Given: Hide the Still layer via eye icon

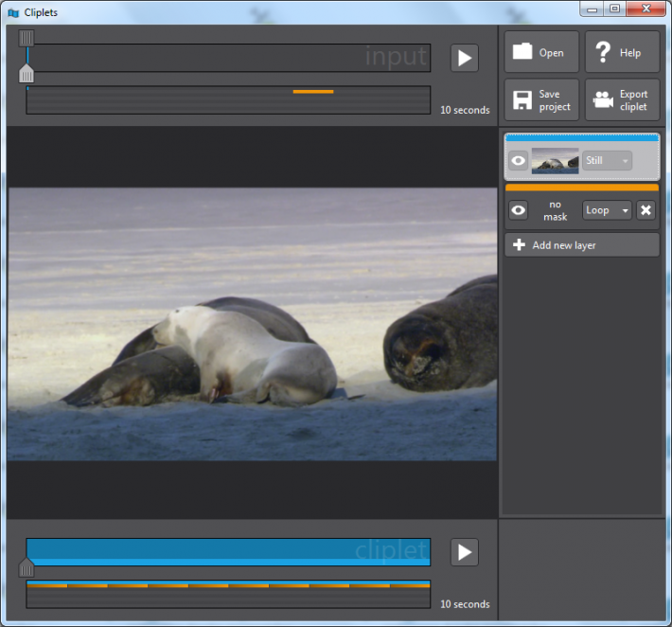Looking at the screenshot, I should [x=518, y=161].
